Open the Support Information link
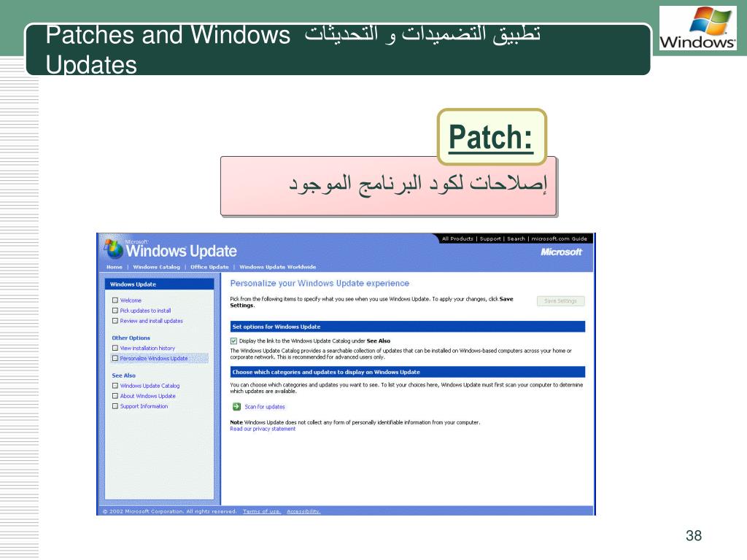The image size is (747, 560). click(x=144, y=406)
